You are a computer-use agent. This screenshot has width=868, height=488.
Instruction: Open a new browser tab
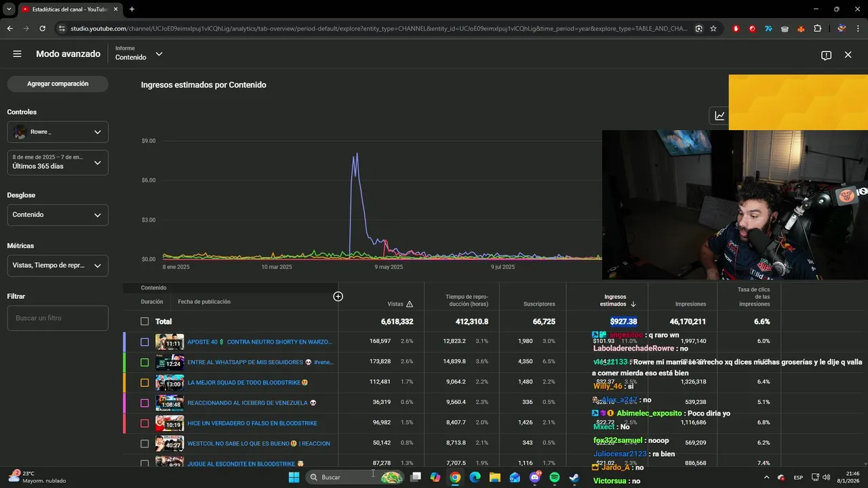132,9
